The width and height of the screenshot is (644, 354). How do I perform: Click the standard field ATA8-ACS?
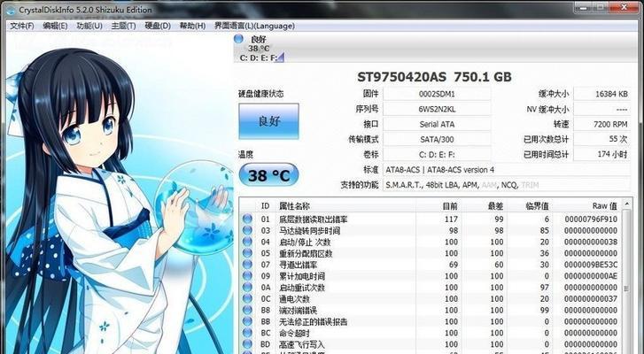pyautogui.click(x=507, y=170)
